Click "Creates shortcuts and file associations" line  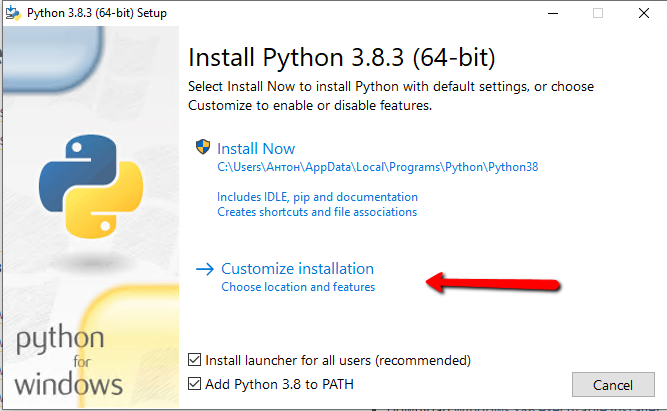pos(317,212)
